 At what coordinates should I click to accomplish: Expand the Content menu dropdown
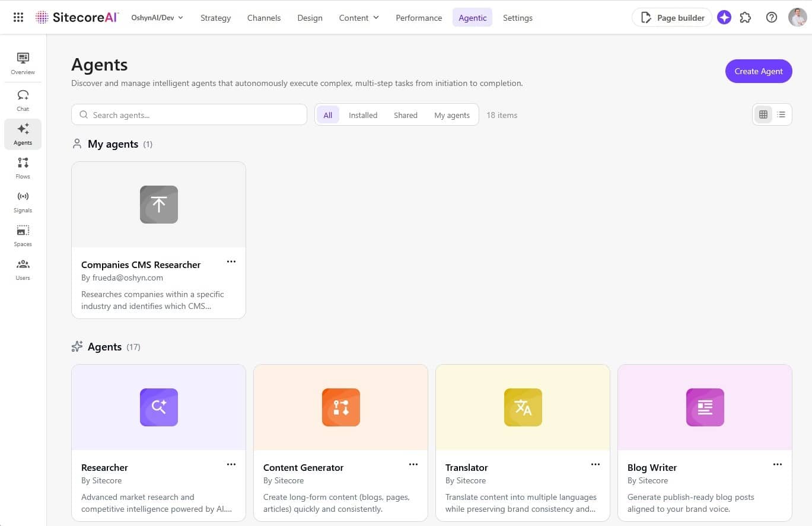(359, 18)
